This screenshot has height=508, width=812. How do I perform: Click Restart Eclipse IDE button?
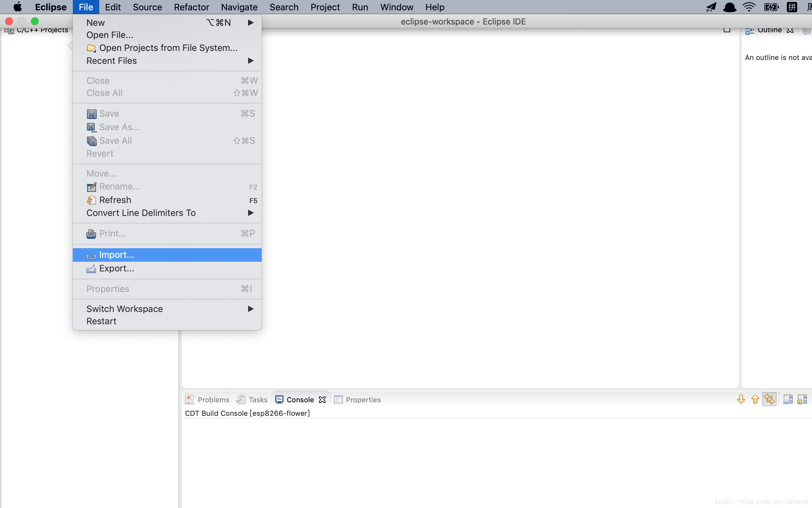(101, 321)
